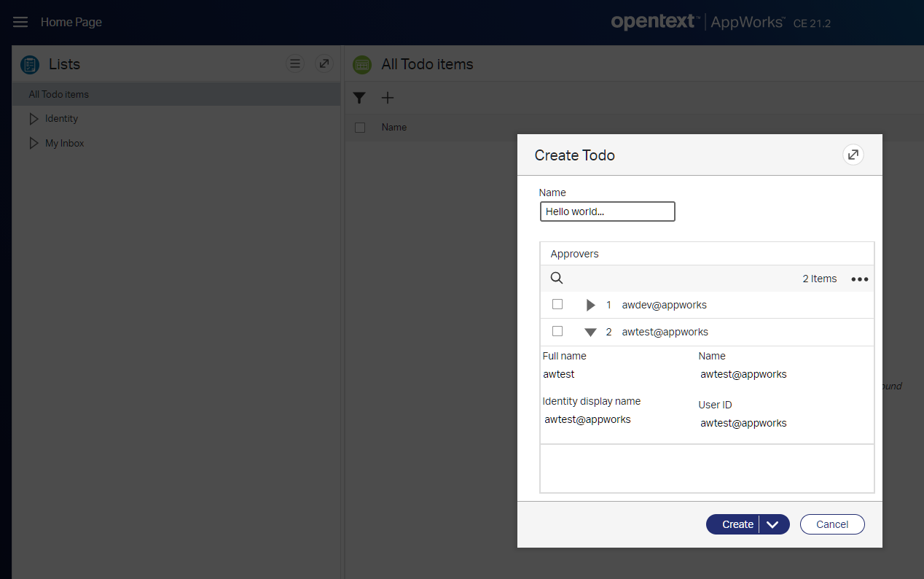
Task: Open the Lists panel options menu
Action: (295, 64)
